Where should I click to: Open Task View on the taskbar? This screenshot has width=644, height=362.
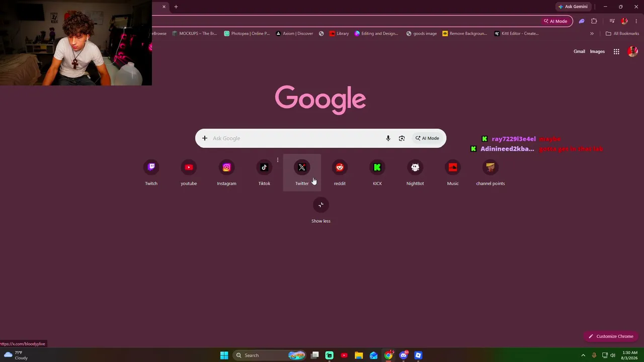pos(315,355)
